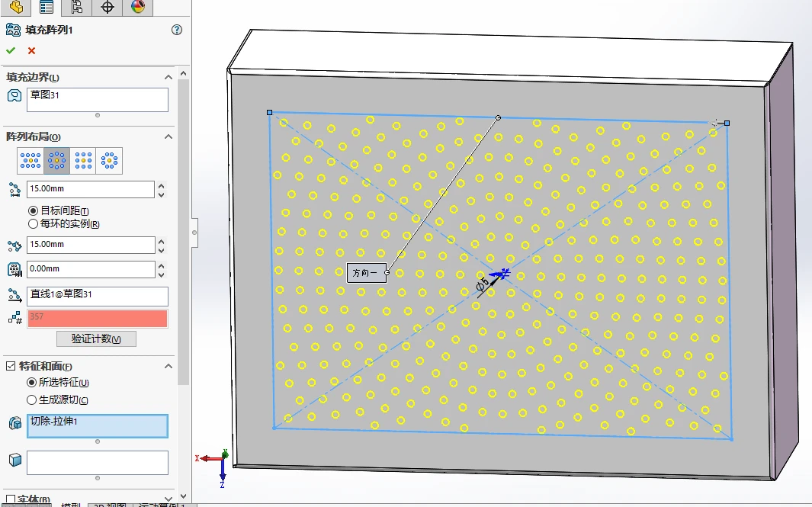This screenshot has height=507, width=812.
Task: Open the FeatureManager design tree tab
Action: 16,7
